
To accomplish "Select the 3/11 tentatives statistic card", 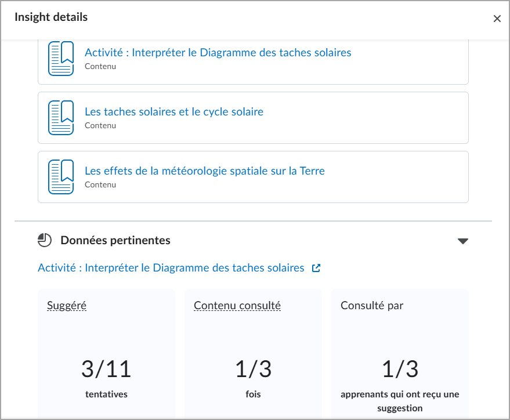I will tap(106, 354).
